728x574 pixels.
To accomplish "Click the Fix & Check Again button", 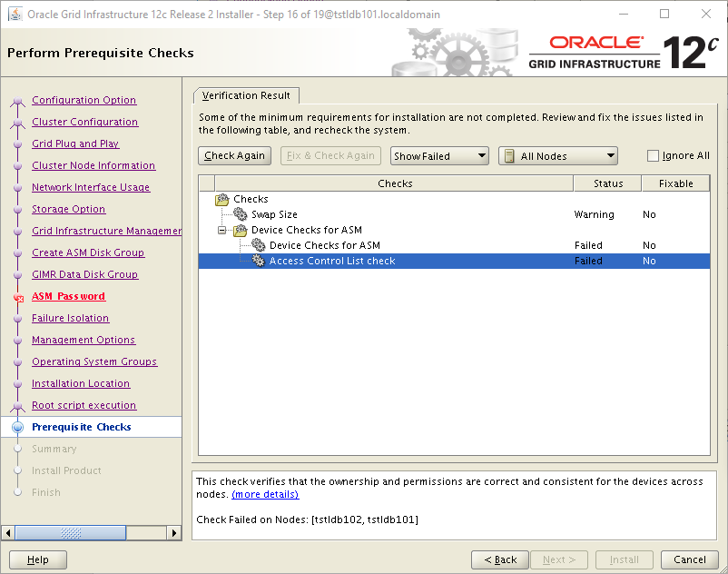I will (330, 155).
